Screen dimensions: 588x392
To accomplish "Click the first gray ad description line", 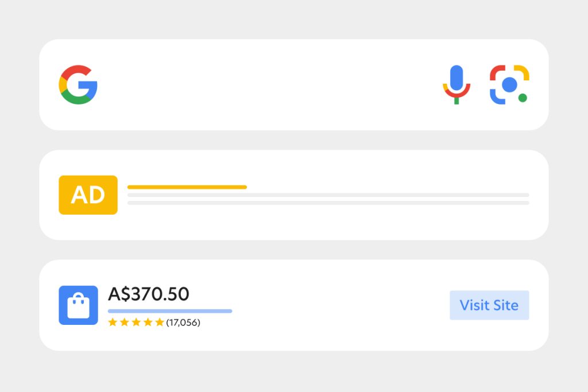I will coord(328,195).
